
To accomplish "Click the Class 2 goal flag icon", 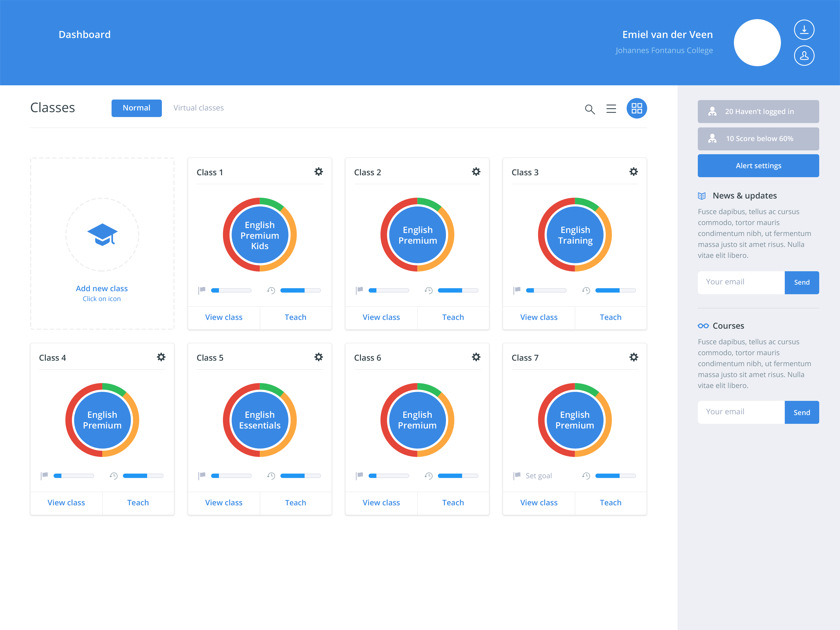I will click(359, 290).
